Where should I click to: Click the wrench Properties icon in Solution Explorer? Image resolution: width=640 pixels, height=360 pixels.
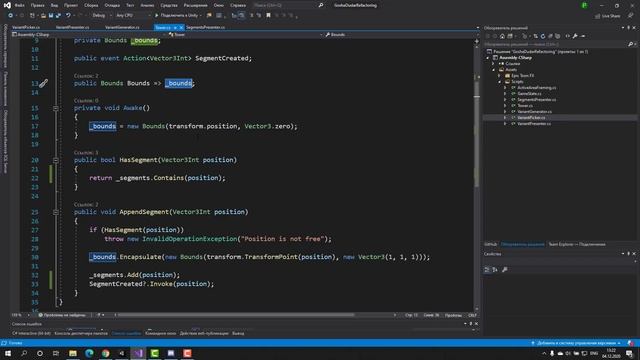click(x=575, y=36)
